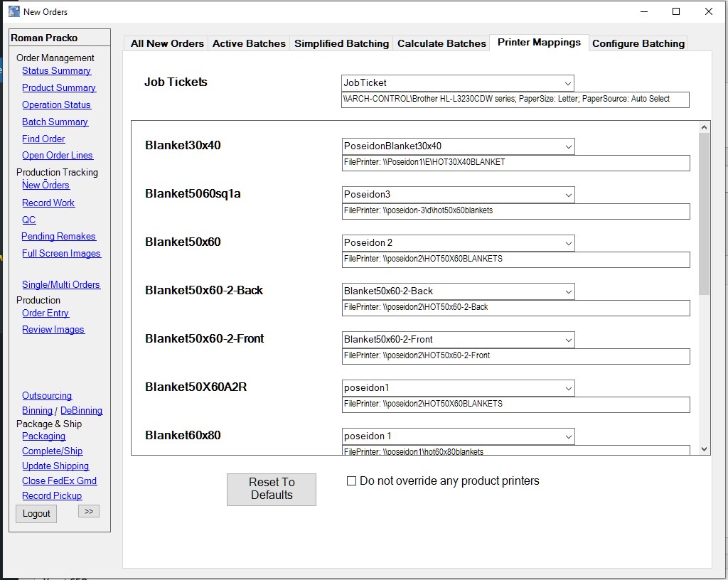Click the Find Order link
728x580 pixels.
pos(43,139)
